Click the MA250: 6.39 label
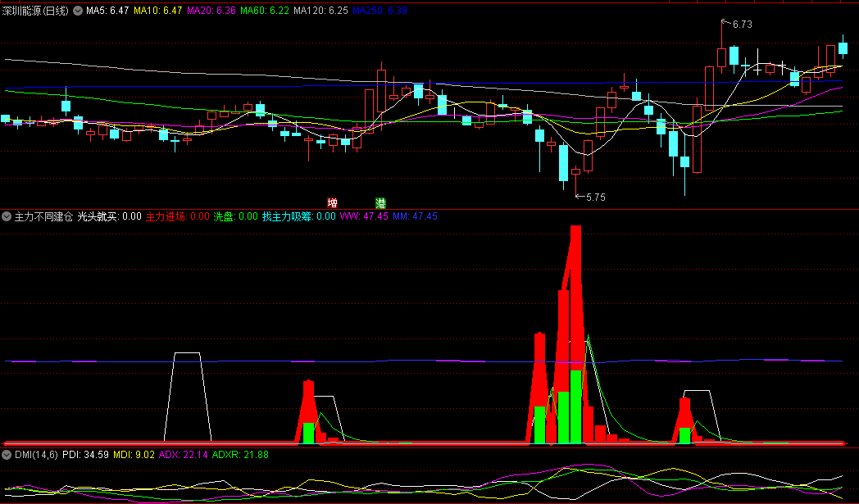Screen dimensions: 859x504 pos(380,11)
